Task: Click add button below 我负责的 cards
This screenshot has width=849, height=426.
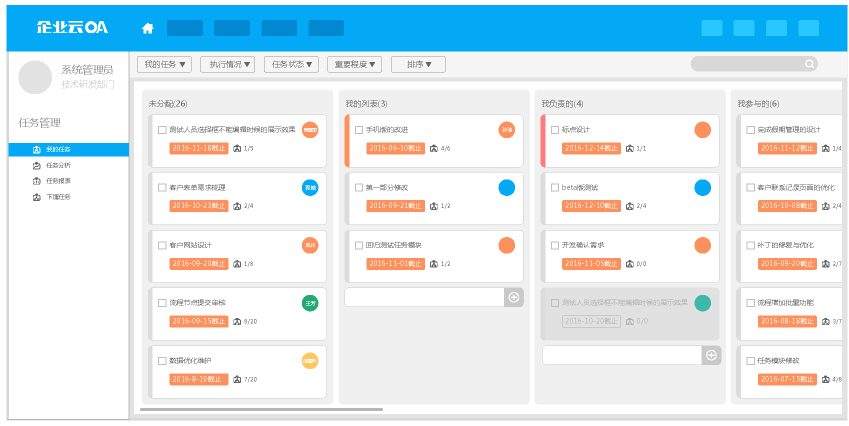Action: pyautogui.click(x=711, y=355)
